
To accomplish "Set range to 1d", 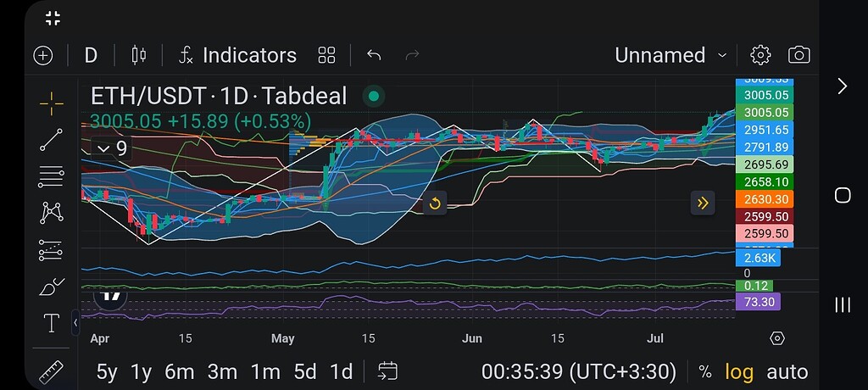I will point(342,371).
